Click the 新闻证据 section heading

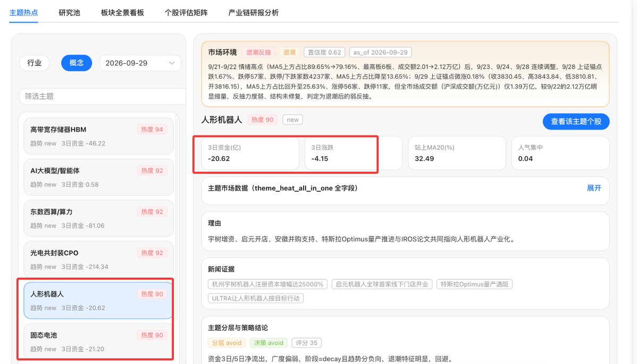pos(221,269)
